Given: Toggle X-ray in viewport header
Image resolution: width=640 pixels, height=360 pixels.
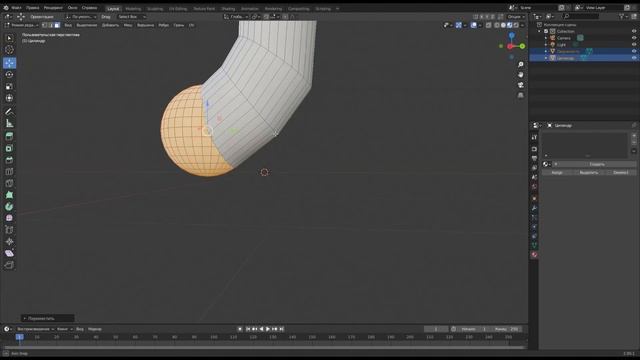Looking at the screenshot, I should coord(489,25).
